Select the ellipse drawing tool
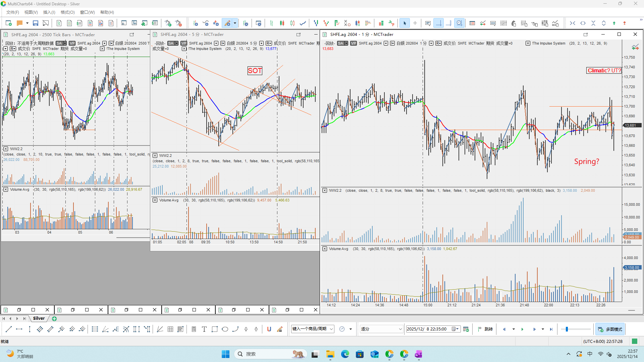The height and width of the screenshot is (362, 644). (x=225, y=329)
